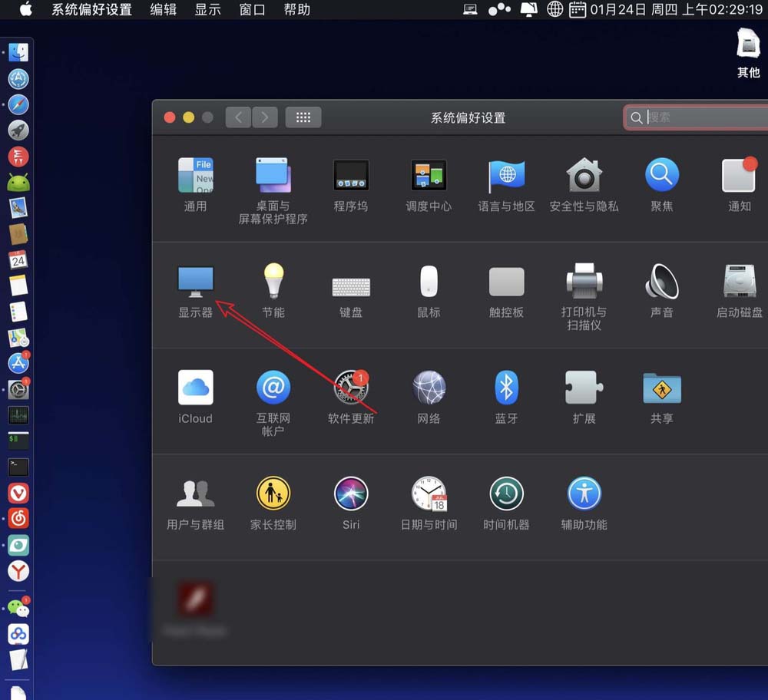Open the 编辑 menu
768x700 pixels.
163,9
